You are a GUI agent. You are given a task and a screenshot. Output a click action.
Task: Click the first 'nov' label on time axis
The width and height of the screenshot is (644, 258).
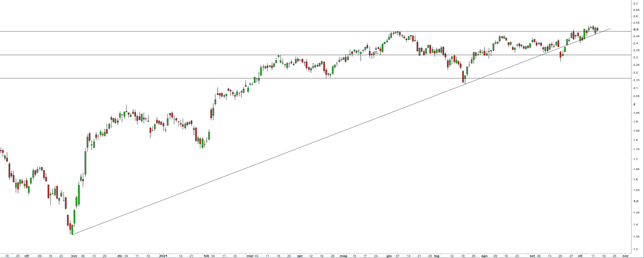(74, 256)
